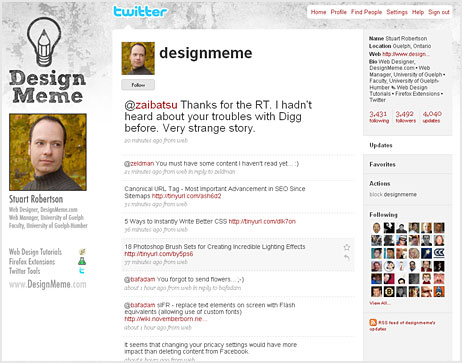The height and width of the screenshot is (363, 462).
Task: Open @bafadam in flowers tweet
Action: 140,279
